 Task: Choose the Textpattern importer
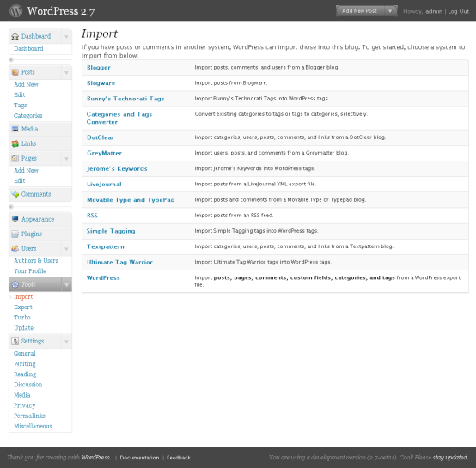point(106,246)
